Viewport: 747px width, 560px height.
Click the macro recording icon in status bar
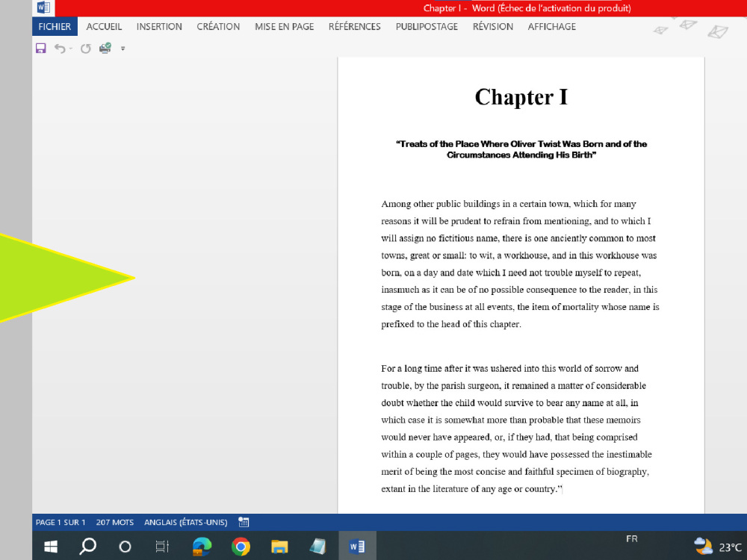tap(244, 523)
